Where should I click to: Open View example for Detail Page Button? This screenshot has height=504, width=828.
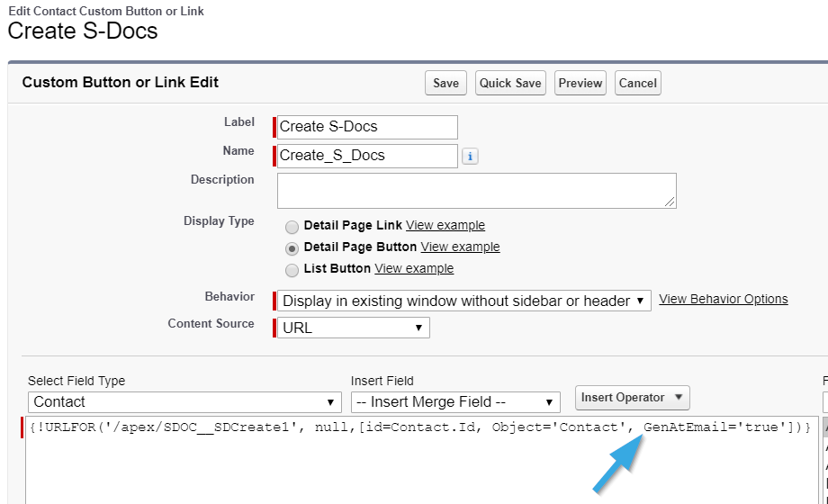pyautogui.click(x=460, y=247)
